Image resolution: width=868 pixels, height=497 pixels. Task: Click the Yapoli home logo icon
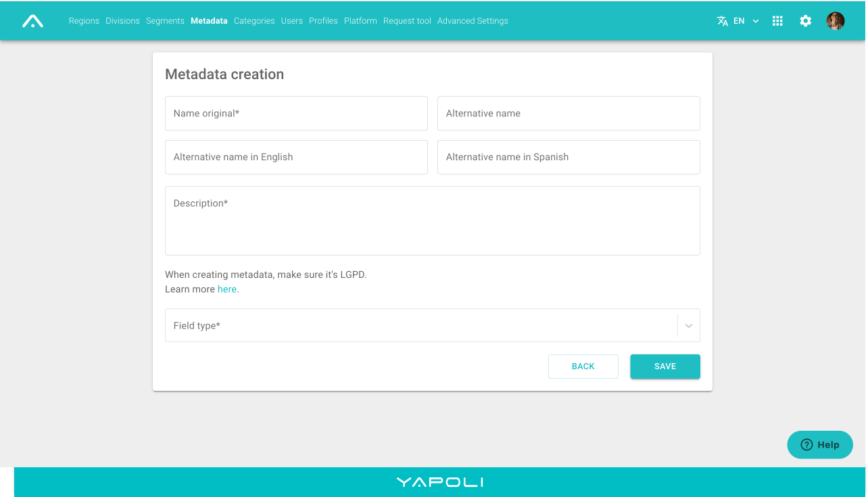(32, 21)
